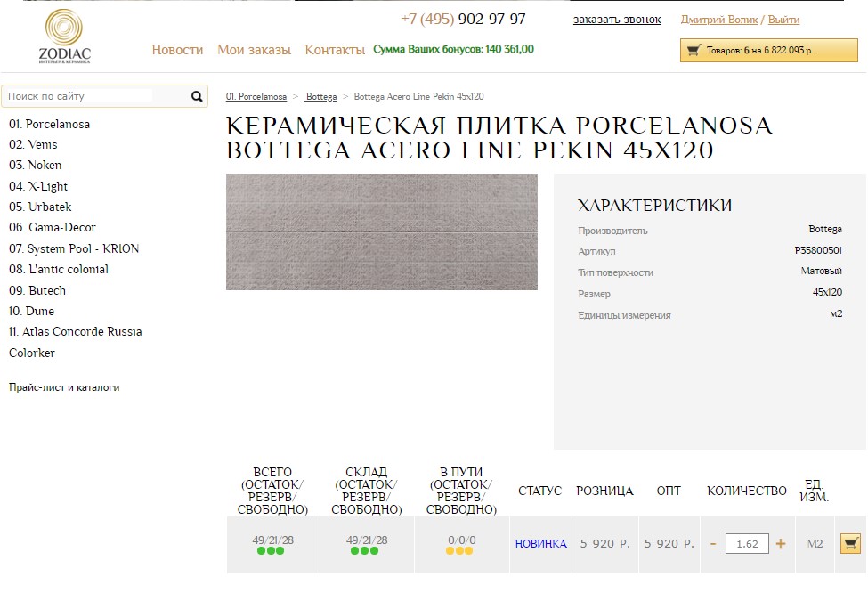Select 01. Porcelanosa in sidebar
The image size is (868, 601).
[x=49, y=124]
